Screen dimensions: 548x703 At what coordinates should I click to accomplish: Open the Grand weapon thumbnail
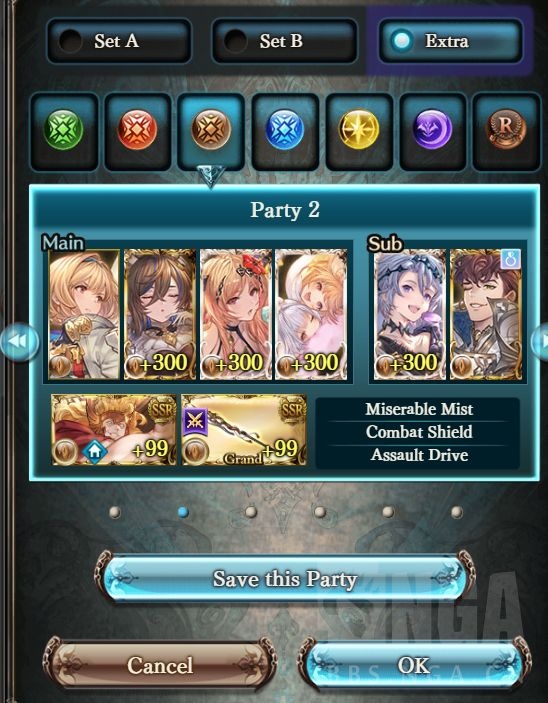point(244,430)
